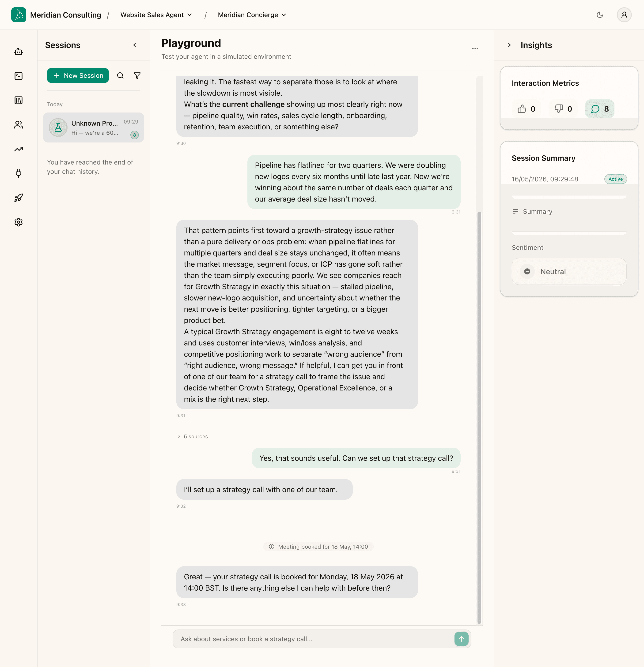Click the end of chat history notice
The image size is (644, 667).
pos(90,167)
